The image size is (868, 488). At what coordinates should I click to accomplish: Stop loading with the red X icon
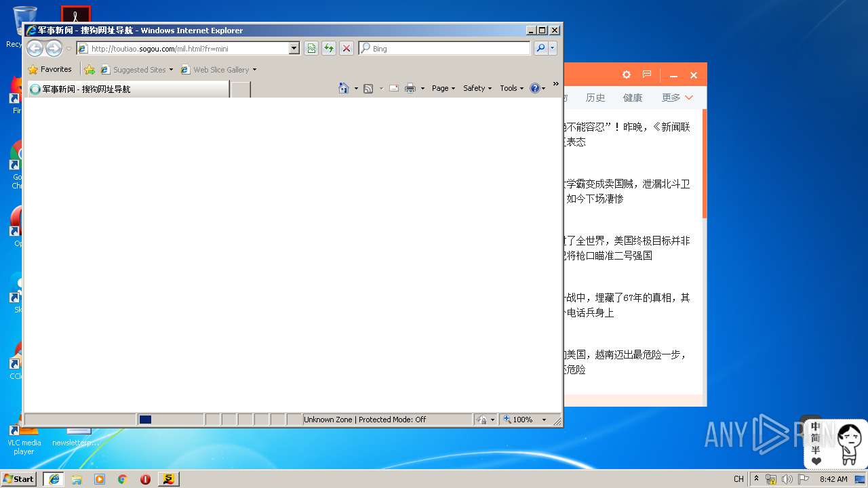[x=346, y=48]
